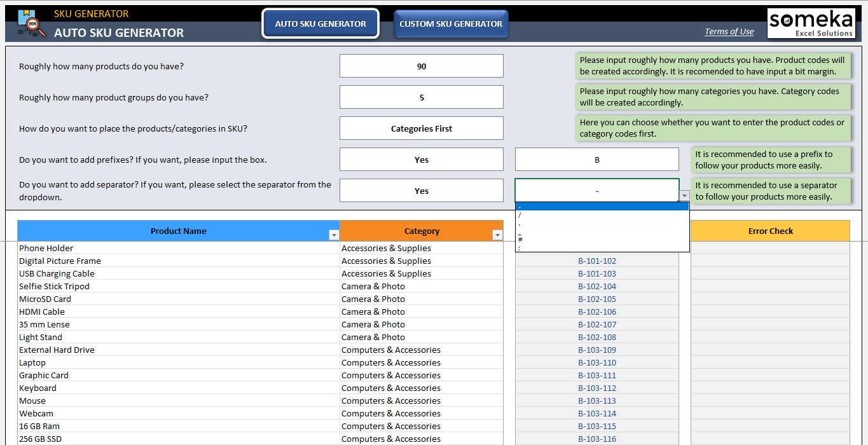Click SKU code B-102-108
Image resolution: width=868 pixels, height=445 pixels.
click(x=597, y=337)
